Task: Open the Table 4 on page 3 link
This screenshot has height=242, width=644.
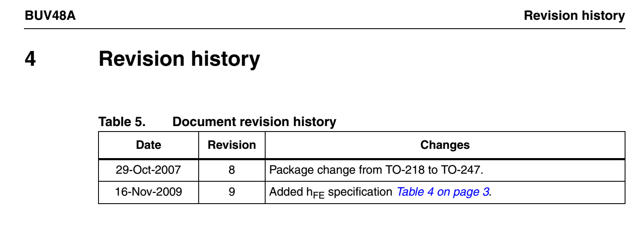Action: (443, 192)
